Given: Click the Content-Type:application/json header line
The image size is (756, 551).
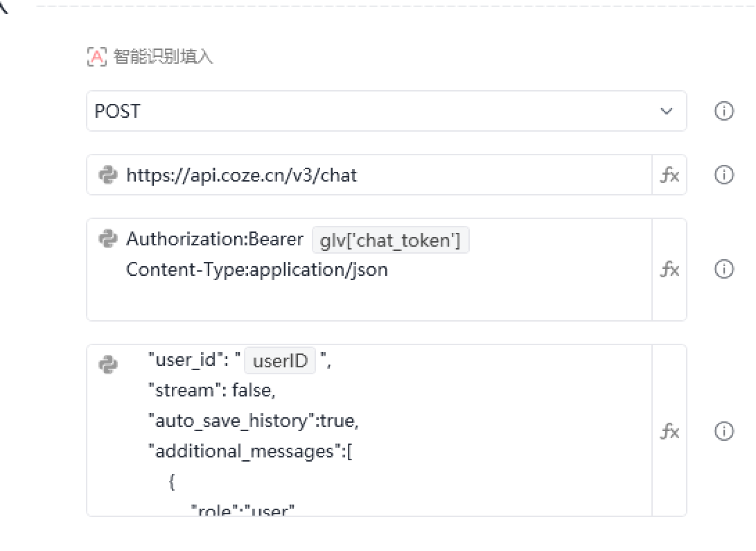Looking at the screenshot, I should (x=256, y=270).
